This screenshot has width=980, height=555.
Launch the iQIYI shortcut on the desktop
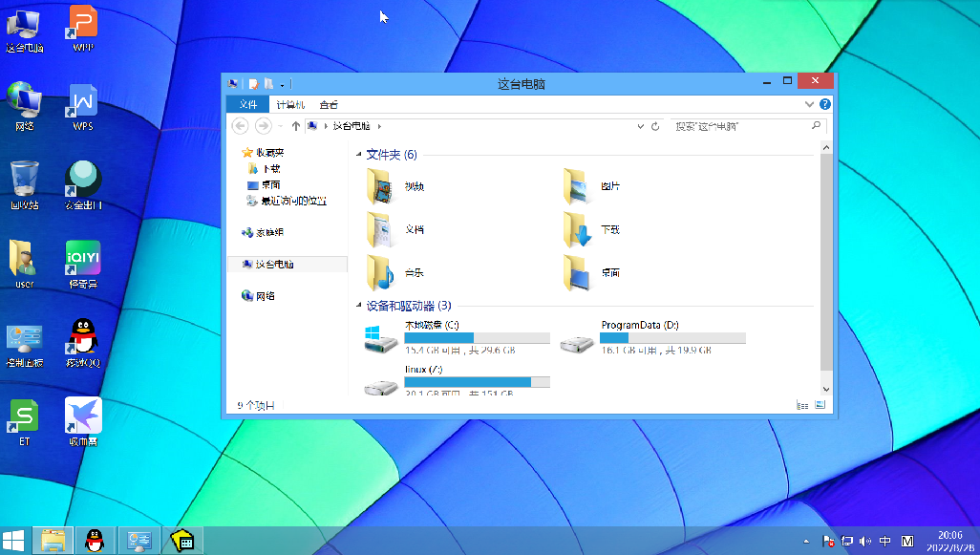tap(83, 265)
